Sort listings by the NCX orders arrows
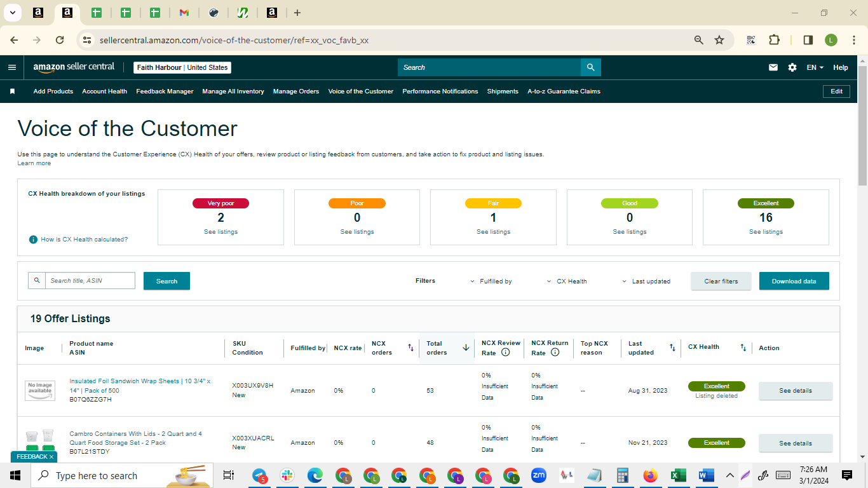This screenshot has height=488, width=868. coord(410,348)
